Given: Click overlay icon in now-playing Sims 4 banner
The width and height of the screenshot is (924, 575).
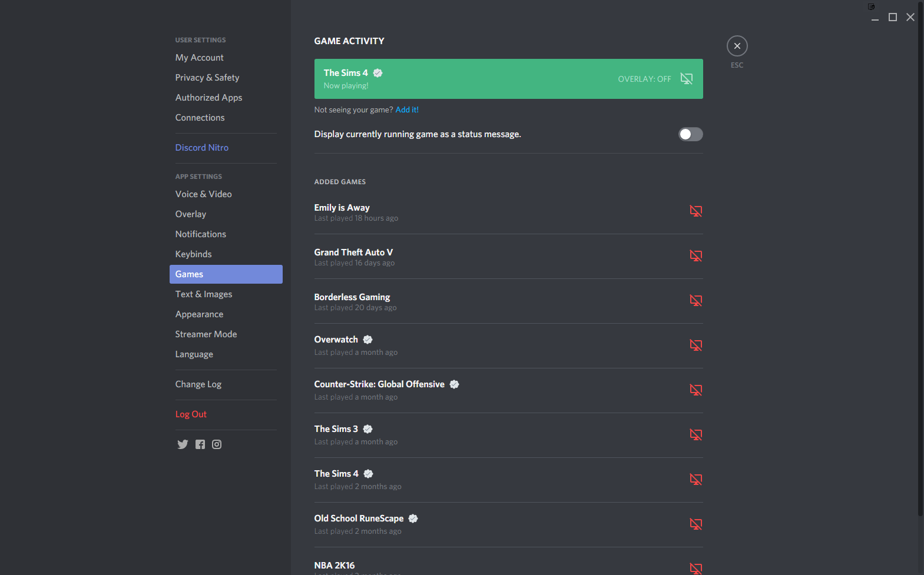Looking at the screenshot, I should pyautogui.click(x=686, y=79).
